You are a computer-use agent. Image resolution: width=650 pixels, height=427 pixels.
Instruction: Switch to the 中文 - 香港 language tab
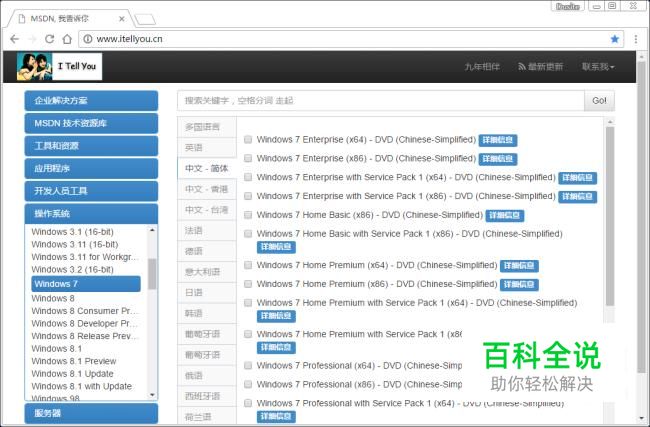point(207,189)
